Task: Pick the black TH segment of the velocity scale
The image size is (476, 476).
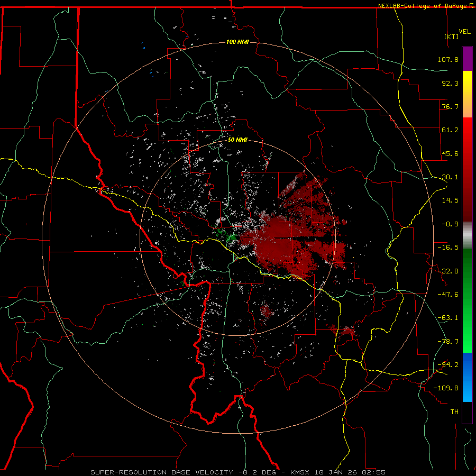Action: [x=467, y=412]
